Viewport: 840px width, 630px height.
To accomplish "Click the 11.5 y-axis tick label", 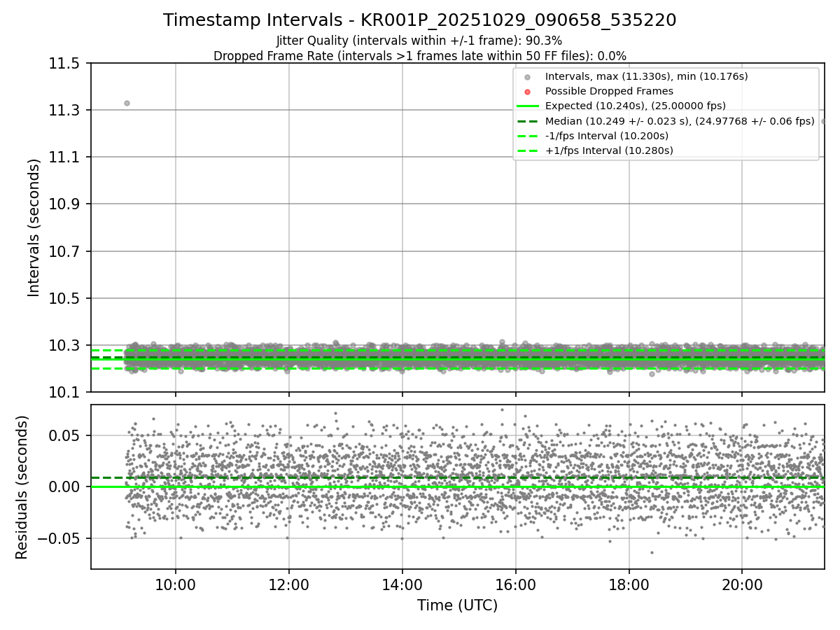I will pyautogui.click(x=63, y=63).
